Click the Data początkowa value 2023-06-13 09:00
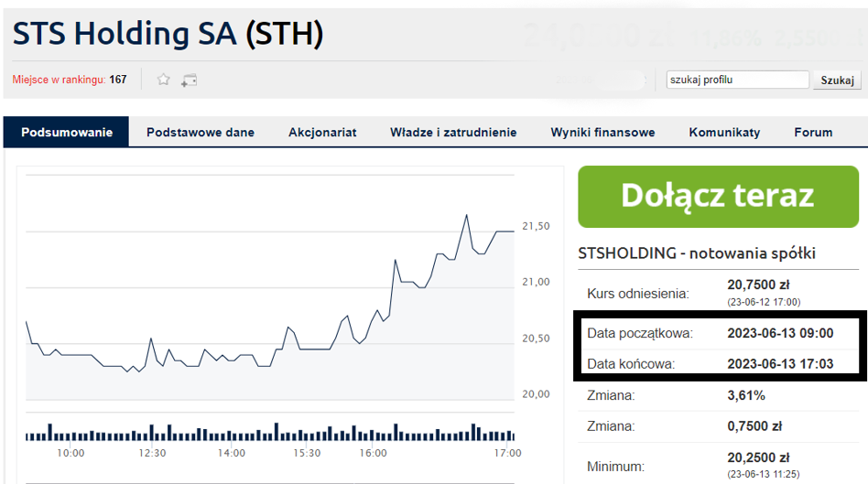 pyautogui.click(x=780, y=333)
